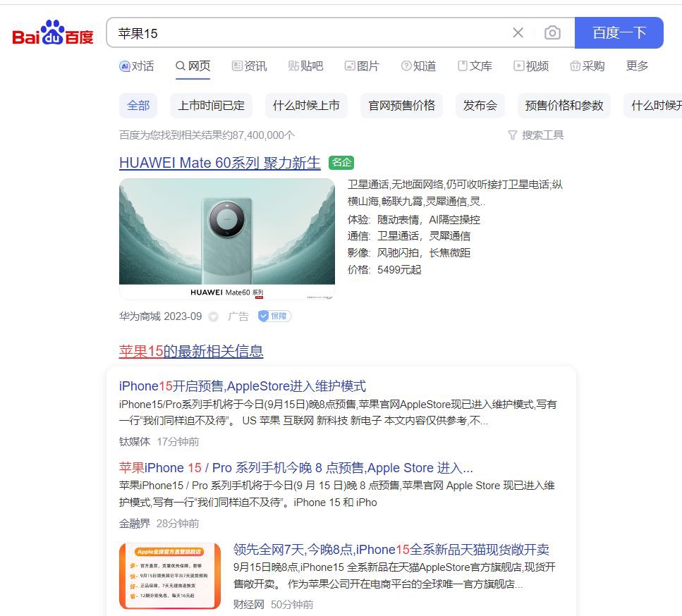Viewport: 682px width, 616px height.
Task: Open the 贴吧 tab
Action: 306,66
